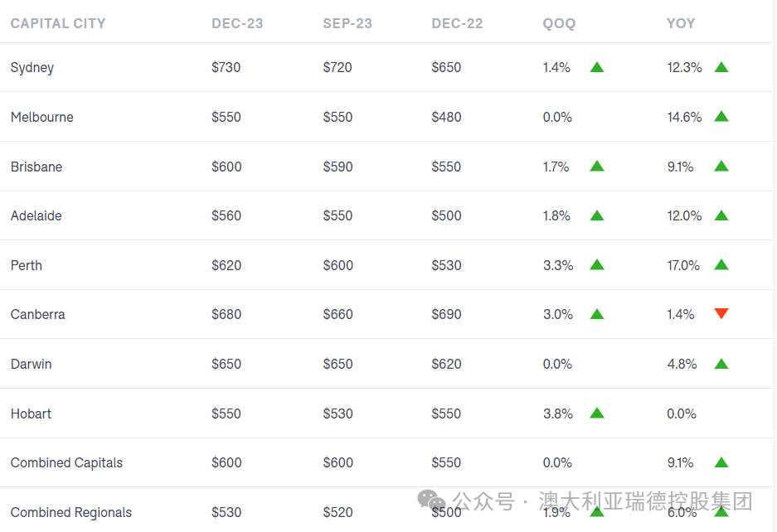Click Adelaide's QoQ green up arrow
The width and height of the screenshot is (777, 532).
(597, 215)
